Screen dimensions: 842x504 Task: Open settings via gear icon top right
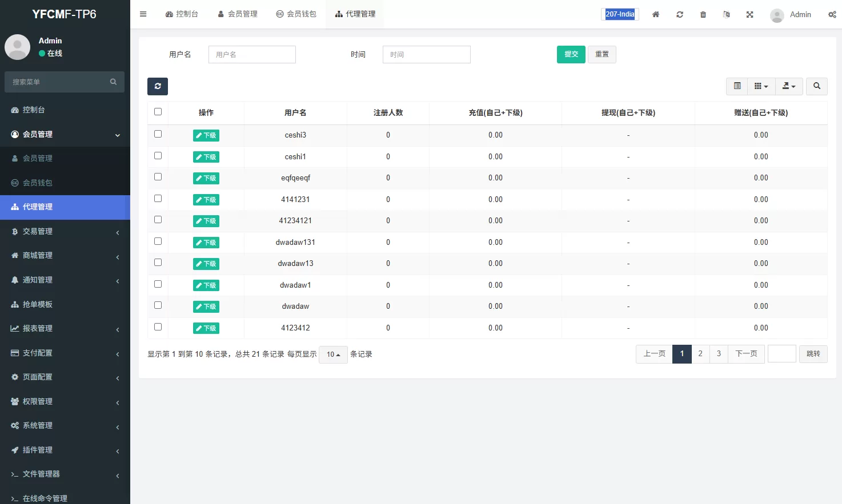click(832, 14)
